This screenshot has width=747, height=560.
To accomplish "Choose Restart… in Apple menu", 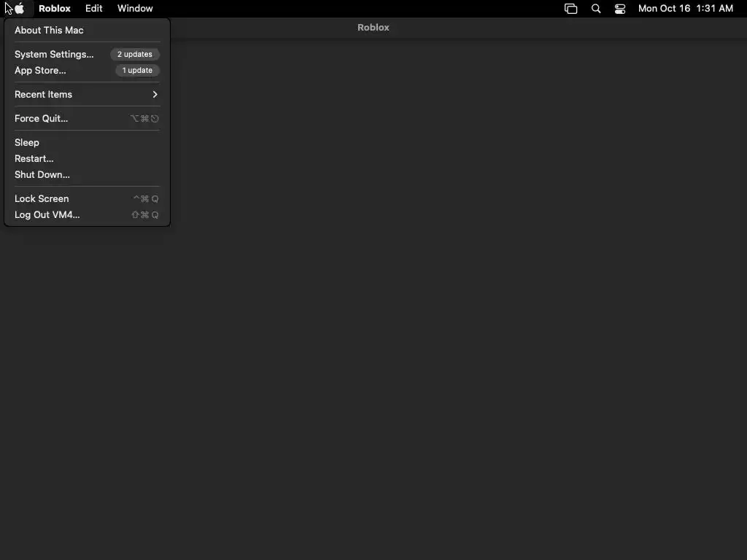I will [88, 158].
